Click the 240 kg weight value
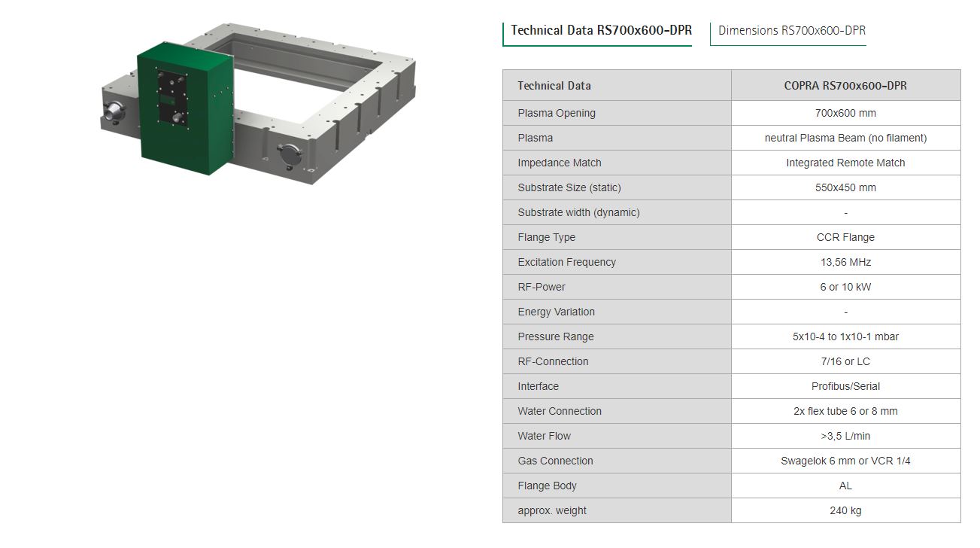 (845, 510)
